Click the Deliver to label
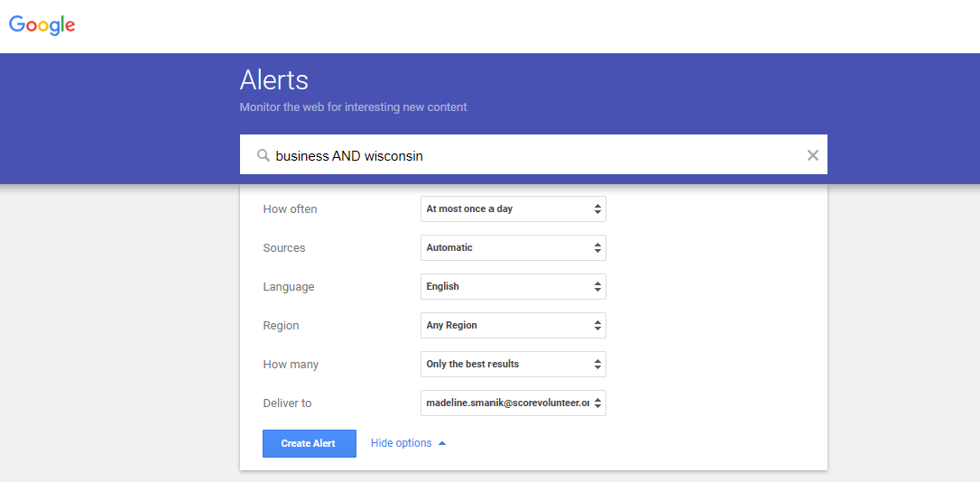The image size is (980, 482). coord(288,403)
